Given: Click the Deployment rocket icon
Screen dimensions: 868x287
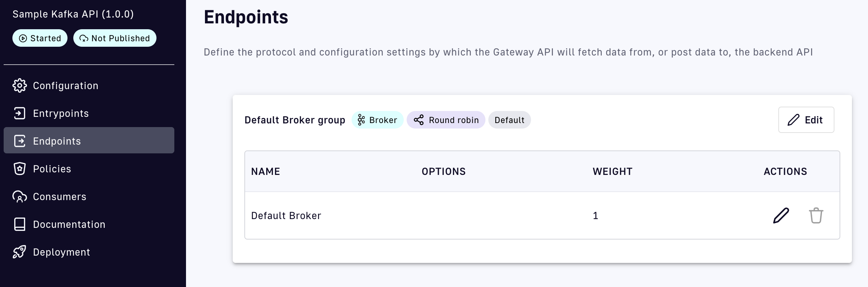Looking at the screenshot, I should (20, 252).
